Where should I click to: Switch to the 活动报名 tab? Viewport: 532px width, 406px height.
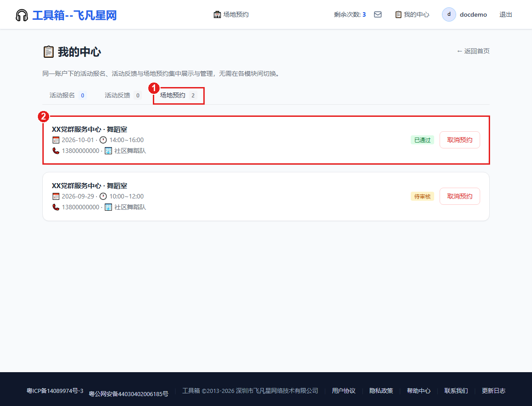point(68,95)
